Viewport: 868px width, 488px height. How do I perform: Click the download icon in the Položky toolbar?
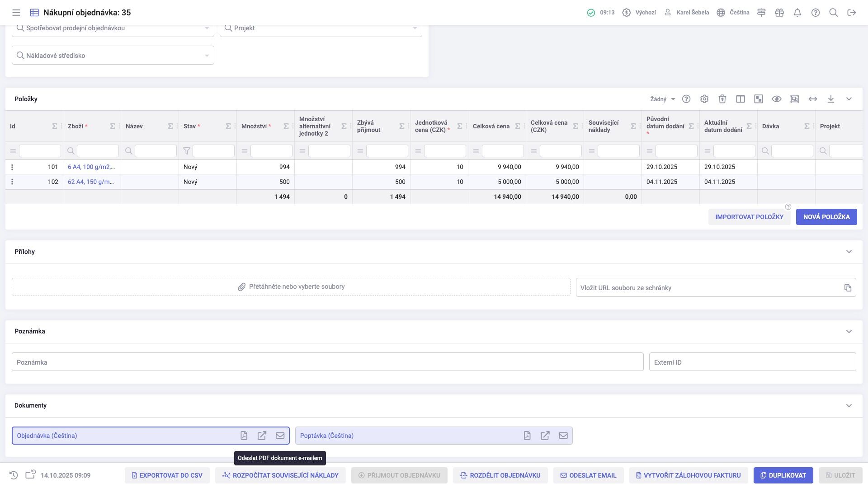[x=831, y=99]
